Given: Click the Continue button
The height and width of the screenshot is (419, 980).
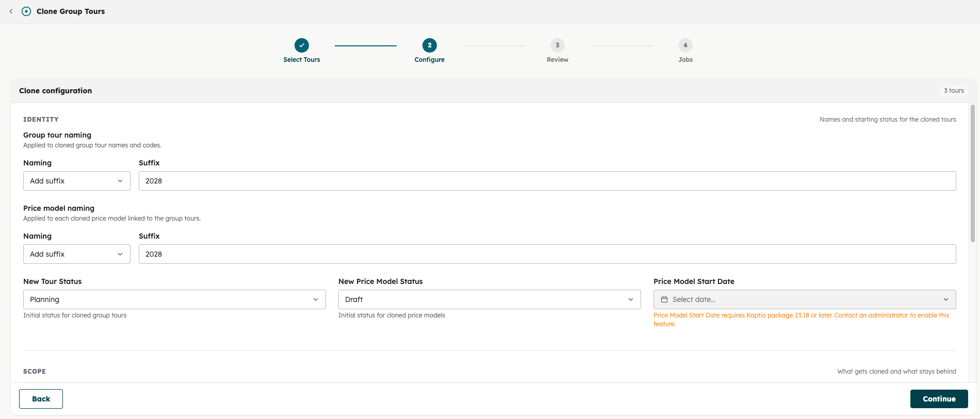Looking at the screenshot, I should (x=939, y=399).
